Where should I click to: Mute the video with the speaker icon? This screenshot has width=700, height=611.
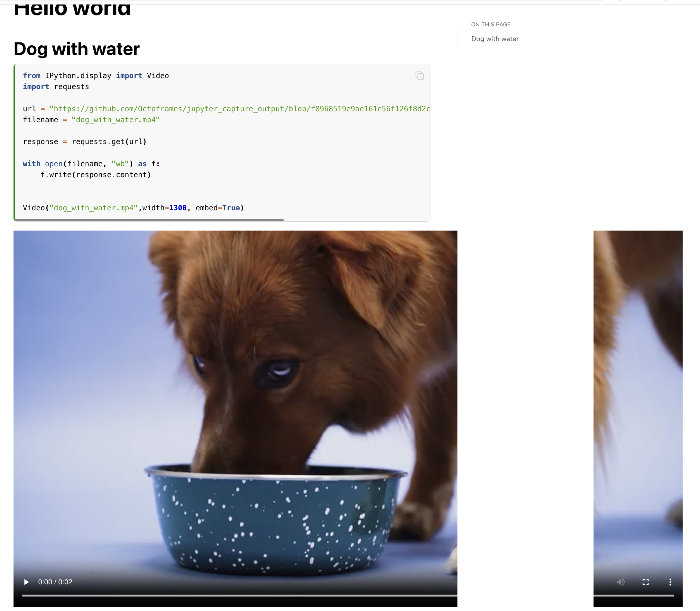pos(621,582)
